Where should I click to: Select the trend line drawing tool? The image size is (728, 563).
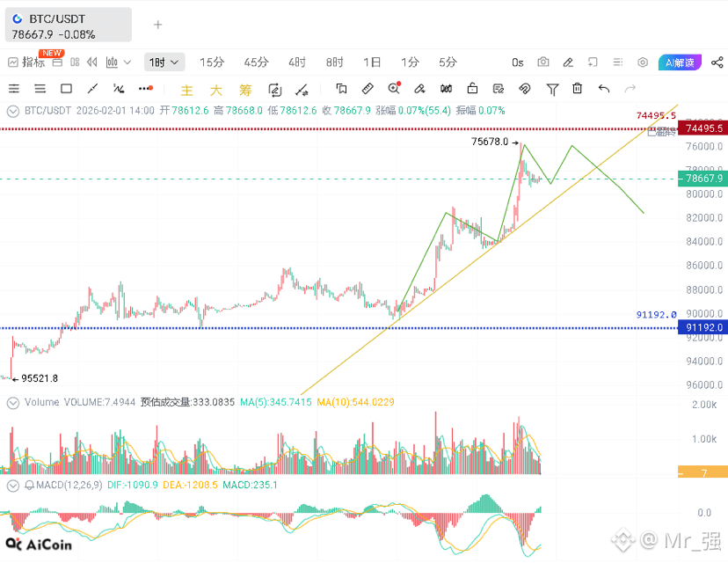pyautogui.click(x=92, y=88)
